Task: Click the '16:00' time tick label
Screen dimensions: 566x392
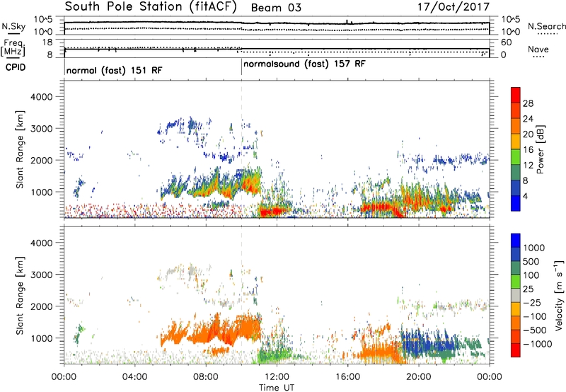Action: click(x=347, y=377)
